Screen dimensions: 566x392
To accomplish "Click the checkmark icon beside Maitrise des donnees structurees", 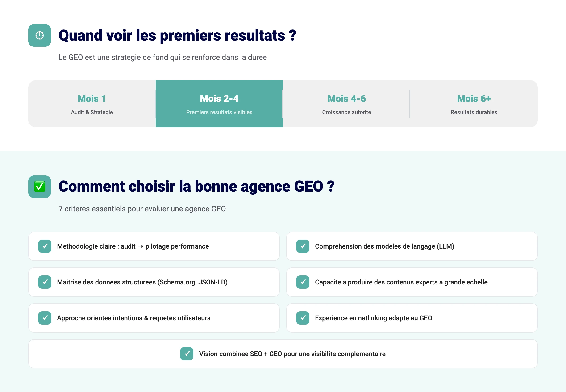I will pyautogui.click(x=45, y=282).
